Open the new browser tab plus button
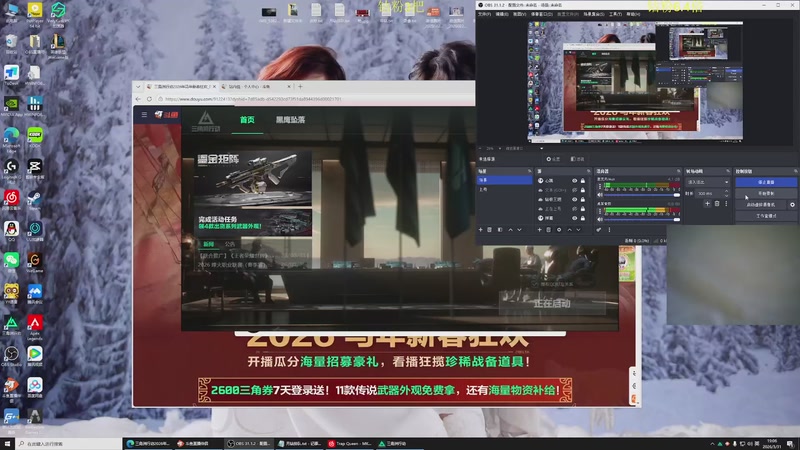The image size is (800, 450). point(300,87)
